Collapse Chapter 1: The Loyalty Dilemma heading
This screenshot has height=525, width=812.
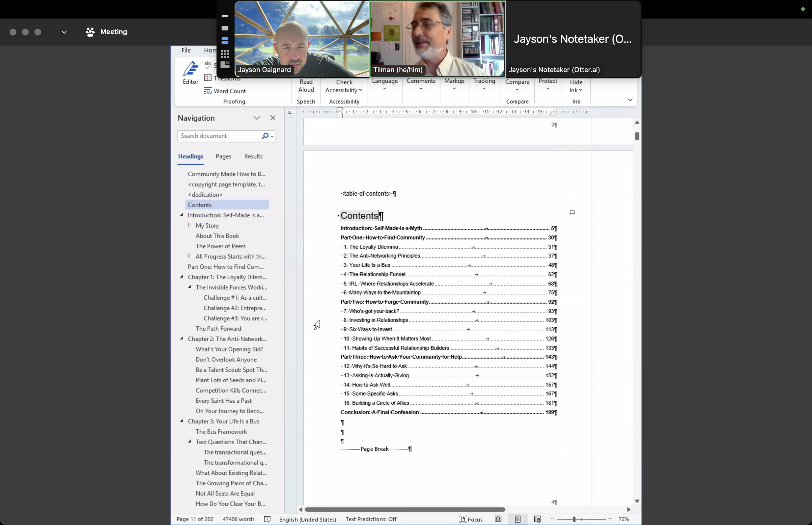[182, 277]
